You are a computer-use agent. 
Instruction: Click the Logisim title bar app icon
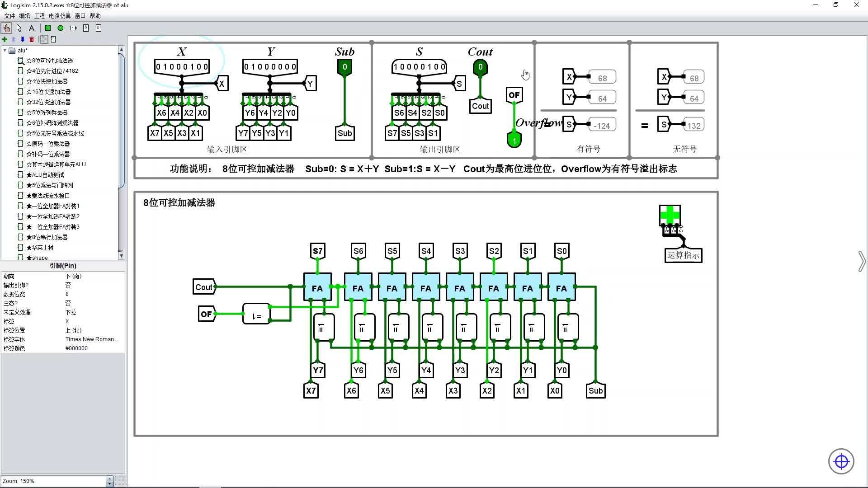(x=5, y=5)
